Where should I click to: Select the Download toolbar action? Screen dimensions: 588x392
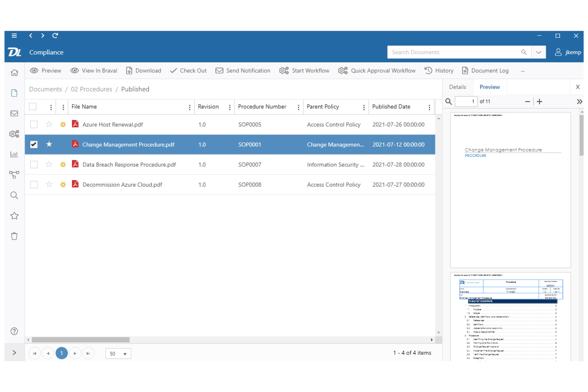point(143,70)
